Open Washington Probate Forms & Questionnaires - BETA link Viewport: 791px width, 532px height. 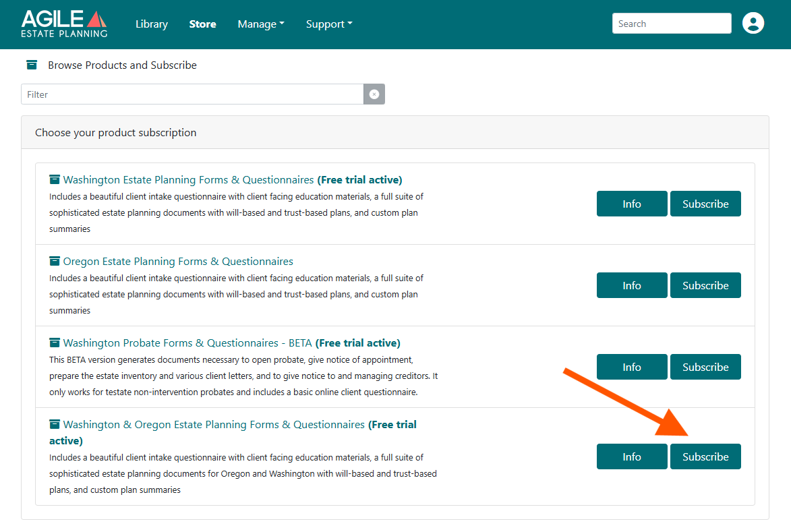pos(187,343)
